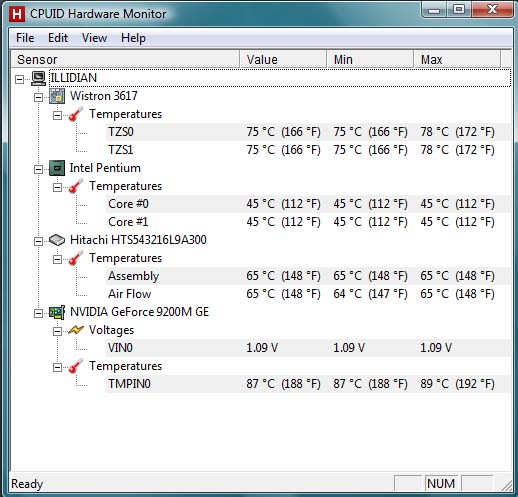The width and height of the screenshot is (518, 497).
Task: Open the Help menu
Action: point(133,38)
